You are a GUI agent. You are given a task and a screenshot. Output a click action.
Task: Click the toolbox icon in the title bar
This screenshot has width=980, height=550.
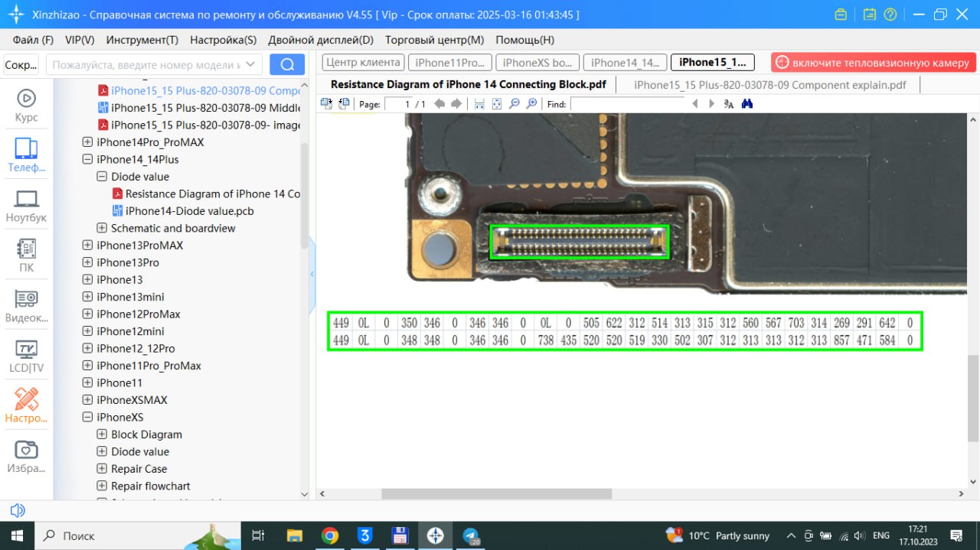point(841,15)
